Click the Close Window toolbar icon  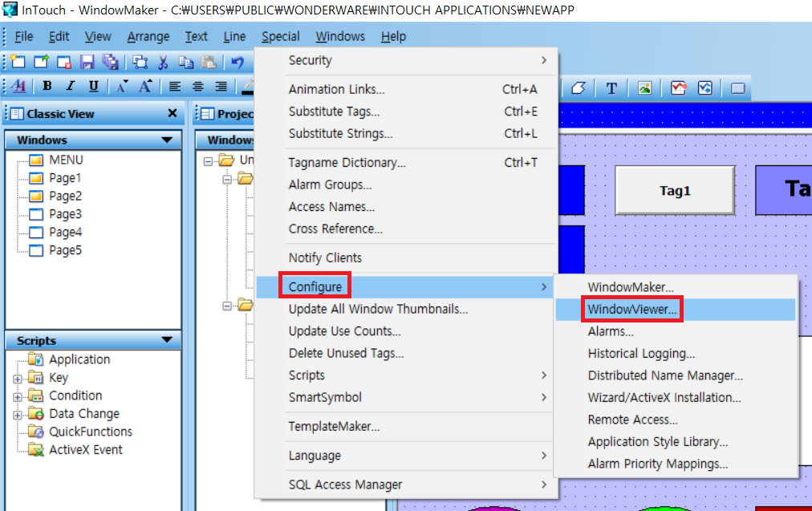pyautogui.click(x=63, y=62)
